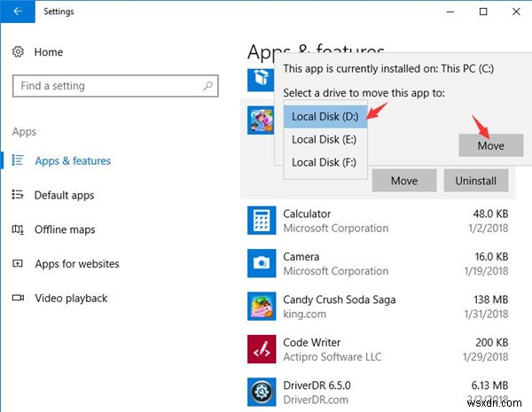Open Default apps section
This screenshot has width=532, height=412.
coord(64,195)
